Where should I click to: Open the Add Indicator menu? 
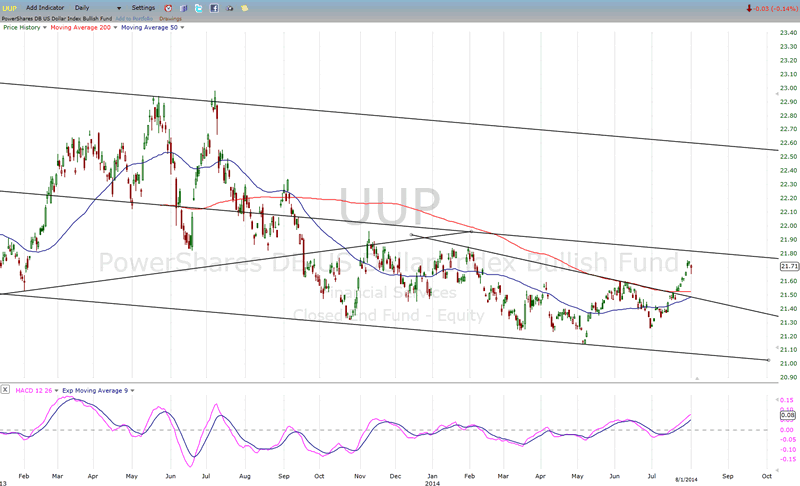[x=45, y=8]
